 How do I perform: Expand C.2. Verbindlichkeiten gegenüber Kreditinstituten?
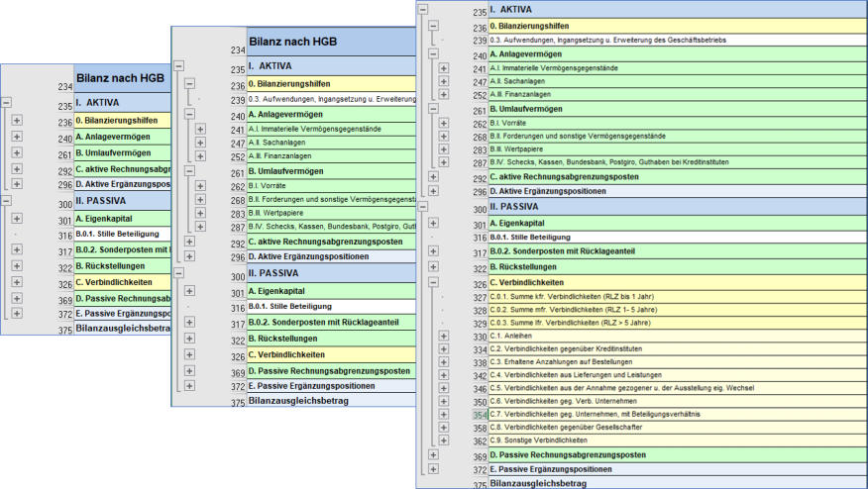[444, 349]
